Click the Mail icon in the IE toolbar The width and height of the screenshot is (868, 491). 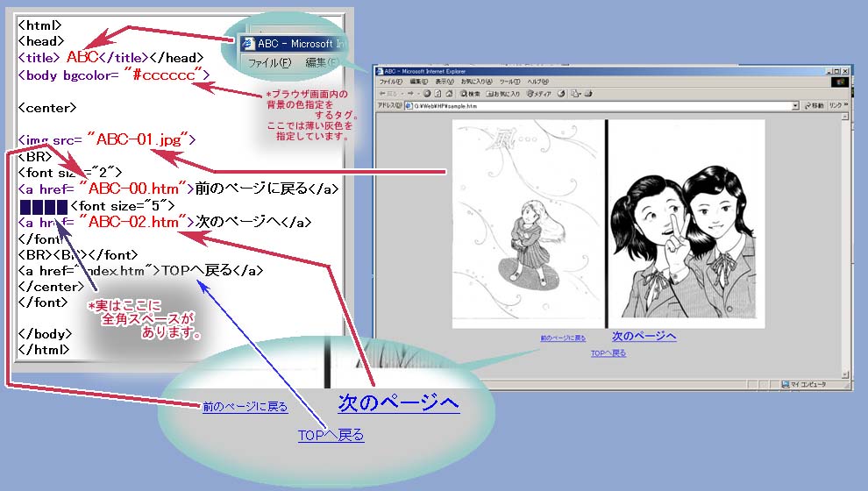click(574, 94)
